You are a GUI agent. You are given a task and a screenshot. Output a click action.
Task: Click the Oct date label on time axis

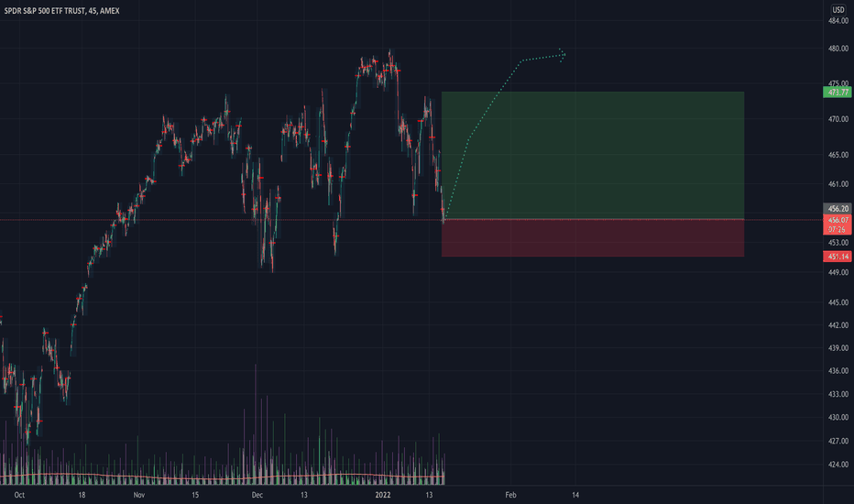click(x=19, y=495)
